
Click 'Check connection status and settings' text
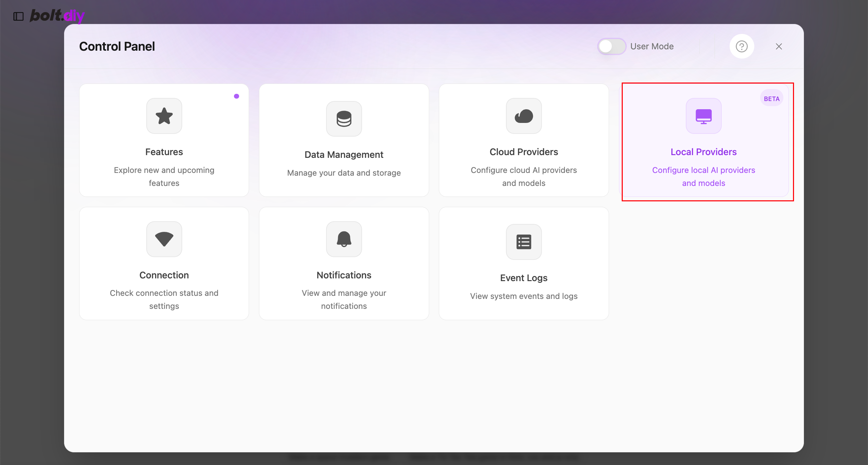164,299
